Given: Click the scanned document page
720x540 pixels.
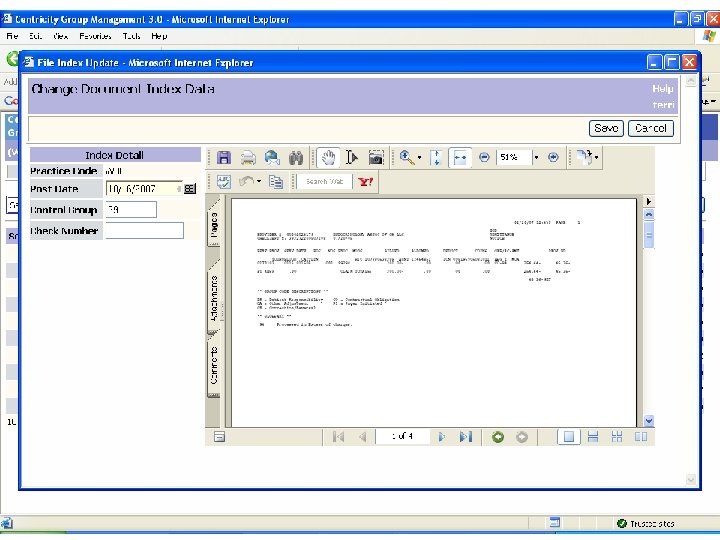Looking at the screenshot, I should click(x=433, y=312).
